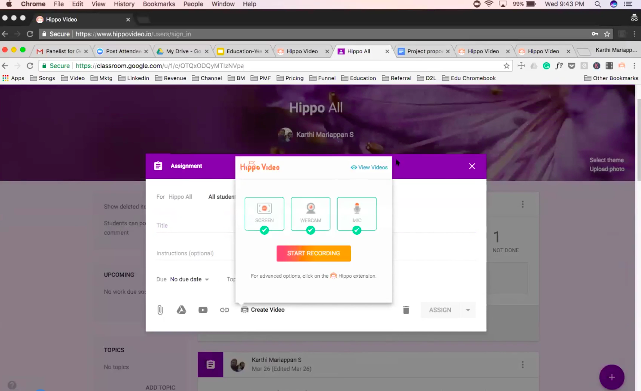Click the paperclip attach file icon
This screenshot has height=391, width=641.
pyautogui.click(x=160, y=310)
